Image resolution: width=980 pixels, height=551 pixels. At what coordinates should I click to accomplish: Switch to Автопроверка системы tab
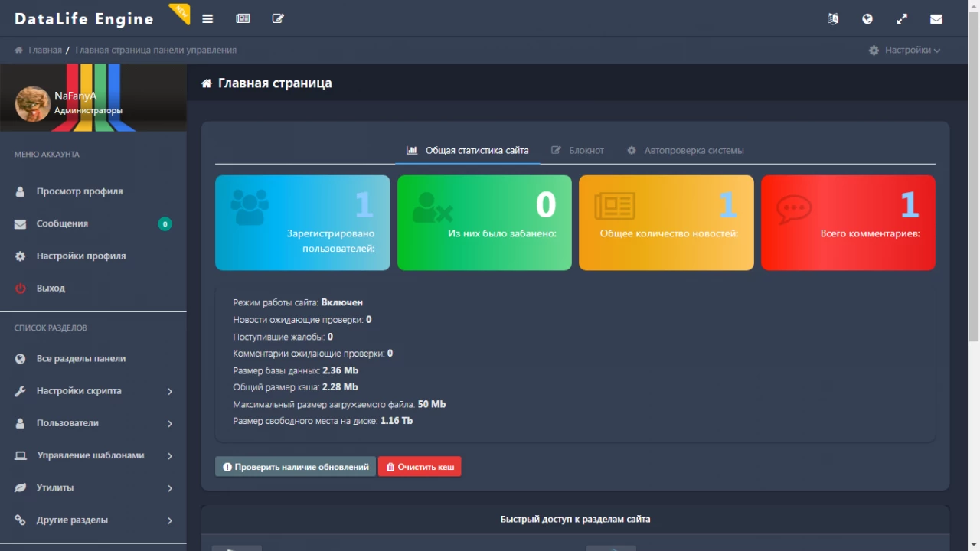(x=685, y=151)
